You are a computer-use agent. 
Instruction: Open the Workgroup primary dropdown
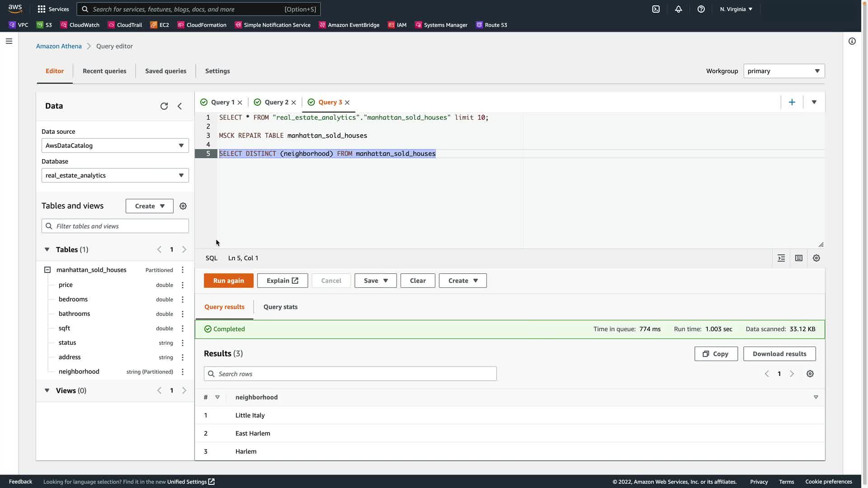point(784,71)
